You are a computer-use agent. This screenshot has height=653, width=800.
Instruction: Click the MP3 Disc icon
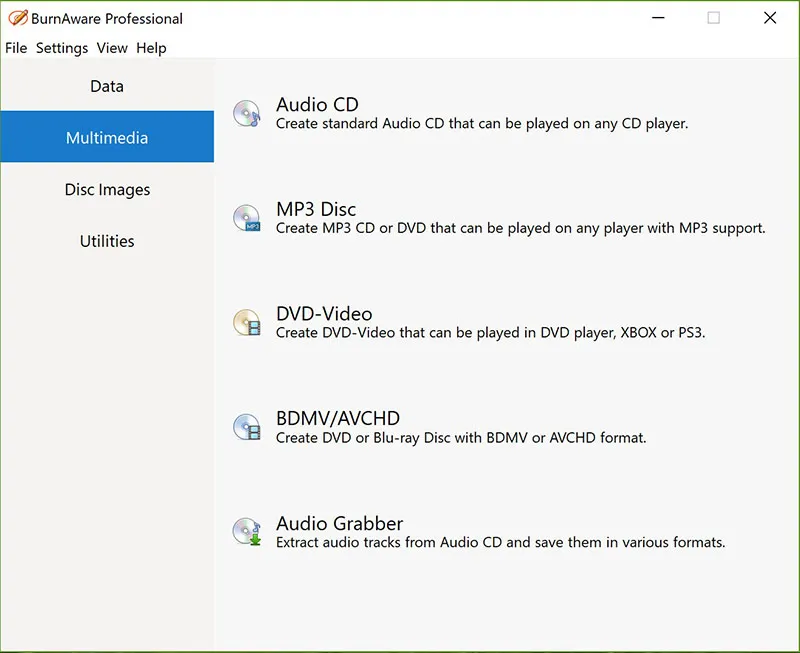click(247, 218)
